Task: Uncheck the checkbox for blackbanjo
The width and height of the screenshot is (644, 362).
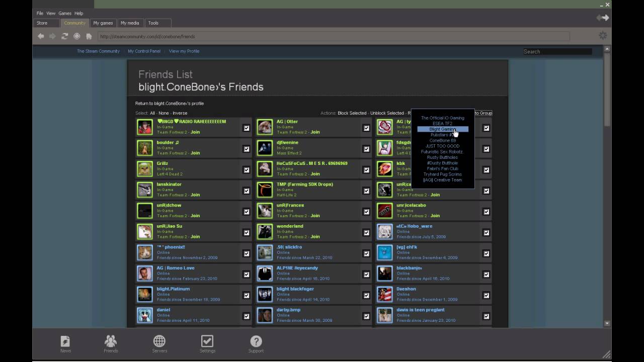Action: 487,275
